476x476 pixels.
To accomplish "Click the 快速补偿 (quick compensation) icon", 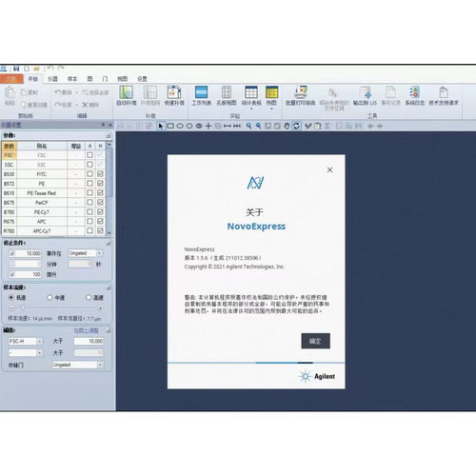I will coord(174,92).
